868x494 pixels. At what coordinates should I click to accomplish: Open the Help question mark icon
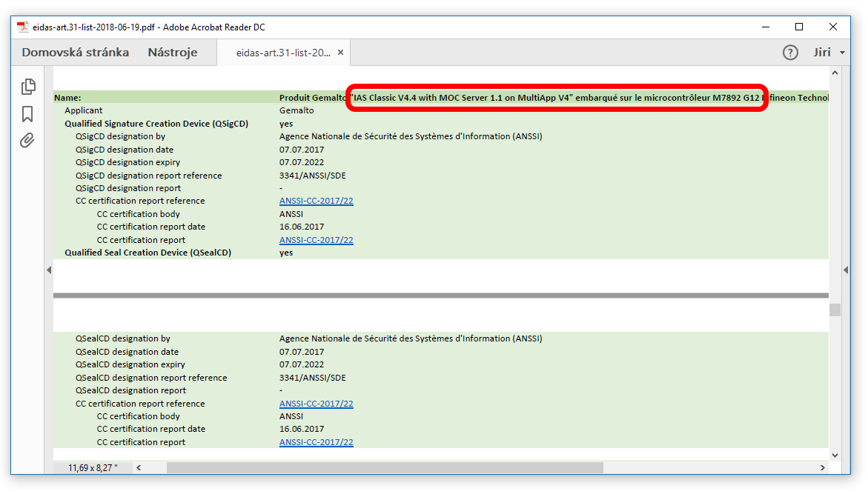[790, 53]
